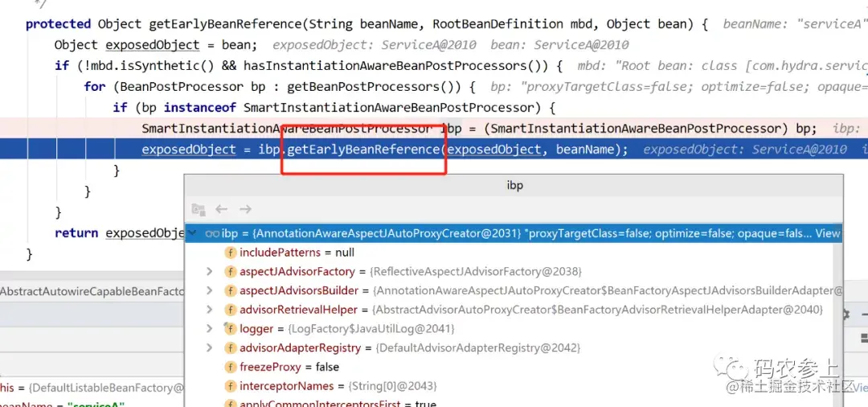Click the AbstractAutowireCapableBeanFactory breadcrumb

[92, 291]
